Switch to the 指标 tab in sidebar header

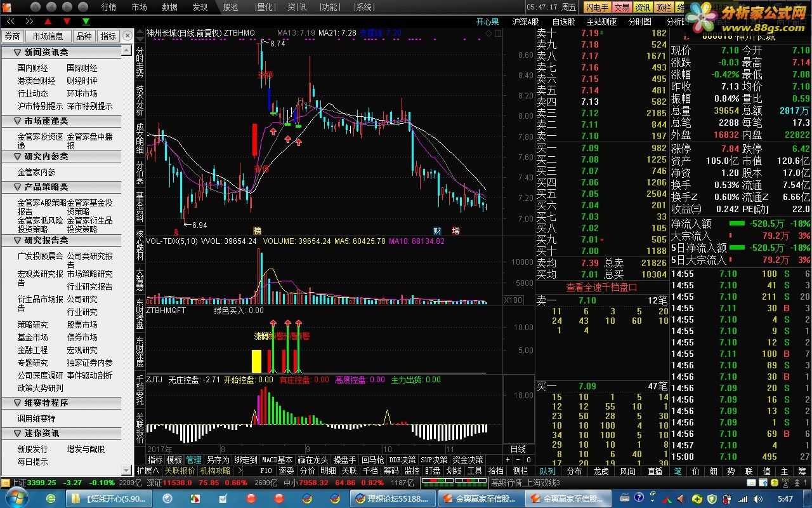point(108,36)
